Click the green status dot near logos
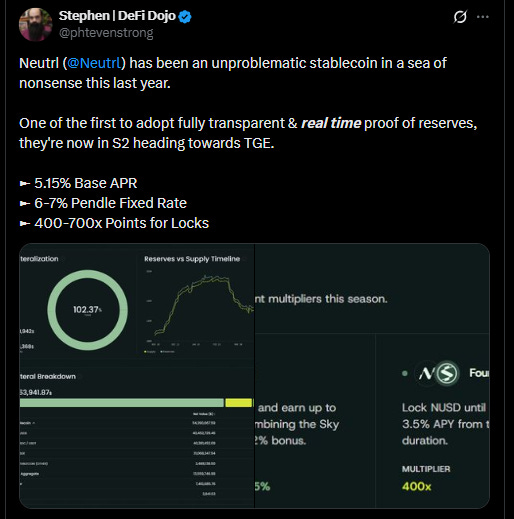This screenshot has width=514, height=519. pos(405,373)
